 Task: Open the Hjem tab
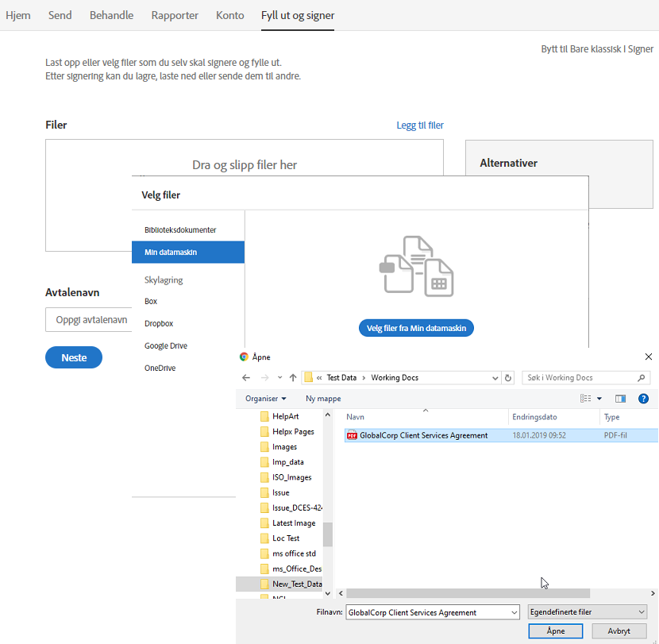click(18, 15)
